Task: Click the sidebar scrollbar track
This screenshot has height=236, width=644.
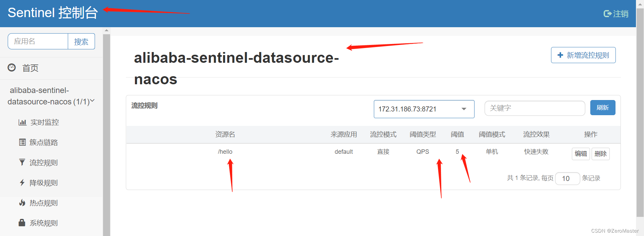Action: coord(106,134)
